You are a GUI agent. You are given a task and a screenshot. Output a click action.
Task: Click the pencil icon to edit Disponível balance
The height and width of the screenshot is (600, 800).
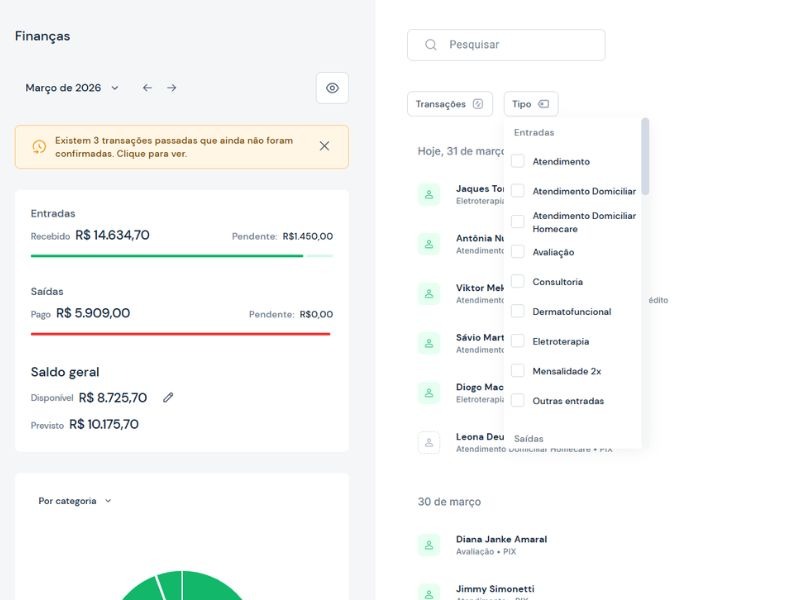click(168, 398)
